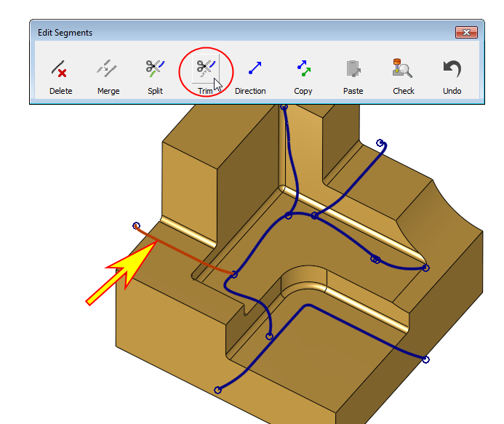
Task: Select the curled endpoint on the upper-right ledge
Action: [x=380, y=144]
